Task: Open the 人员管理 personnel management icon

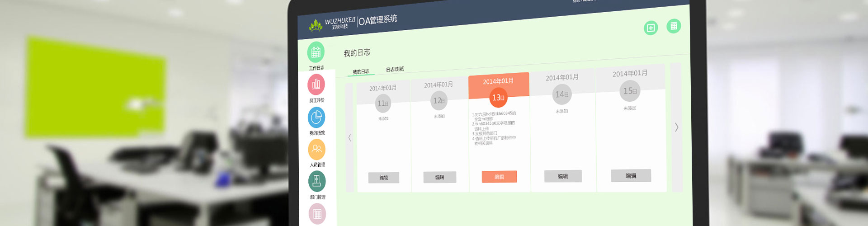Action: 316,149
